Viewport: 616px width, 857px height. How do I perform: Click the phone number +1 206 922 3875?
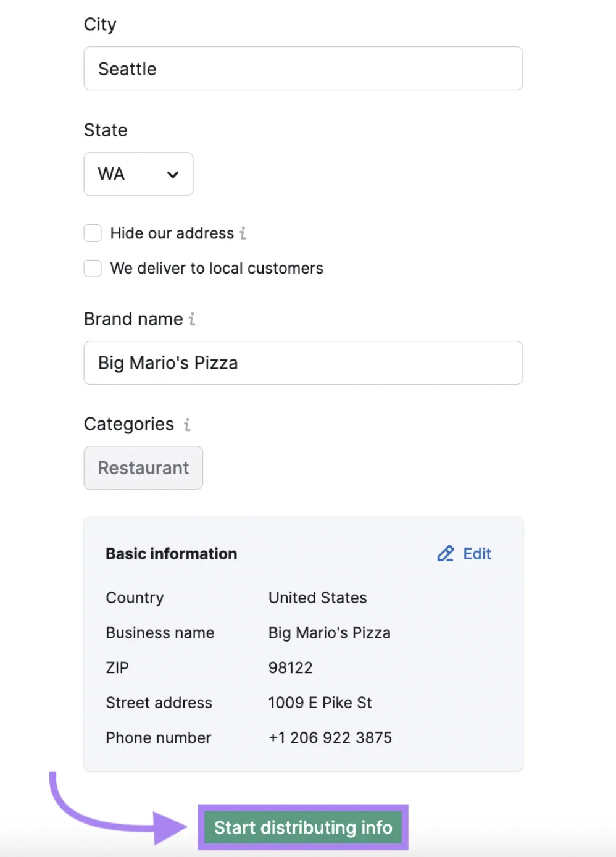pos(330,737)
